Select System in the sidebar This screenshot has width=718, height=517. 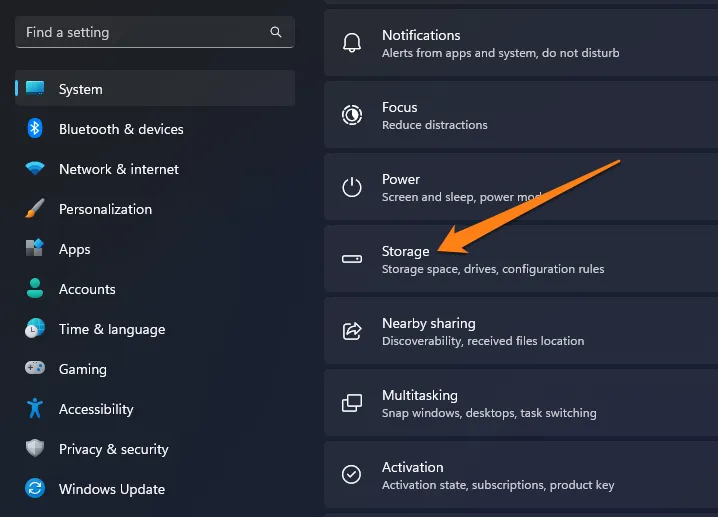[155, 88]
